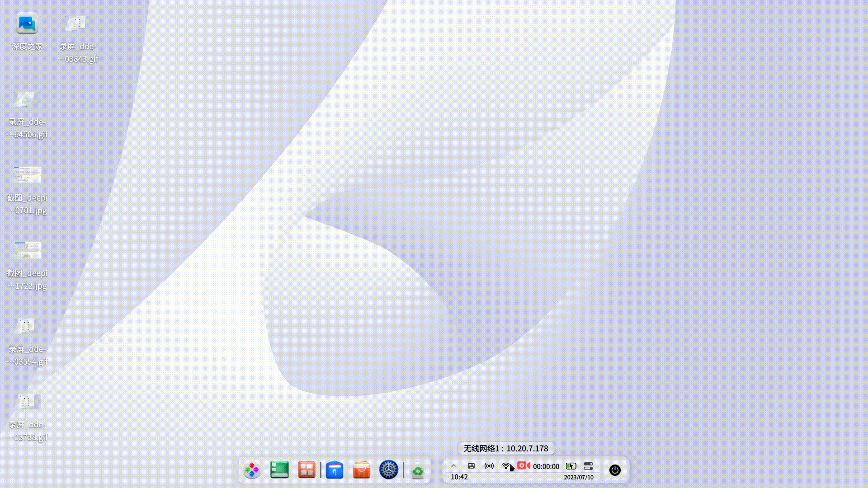Viewport: 868px width, 488px height.
Task: Open the Trash icon in the dock
Action: [x=417, y=470]
